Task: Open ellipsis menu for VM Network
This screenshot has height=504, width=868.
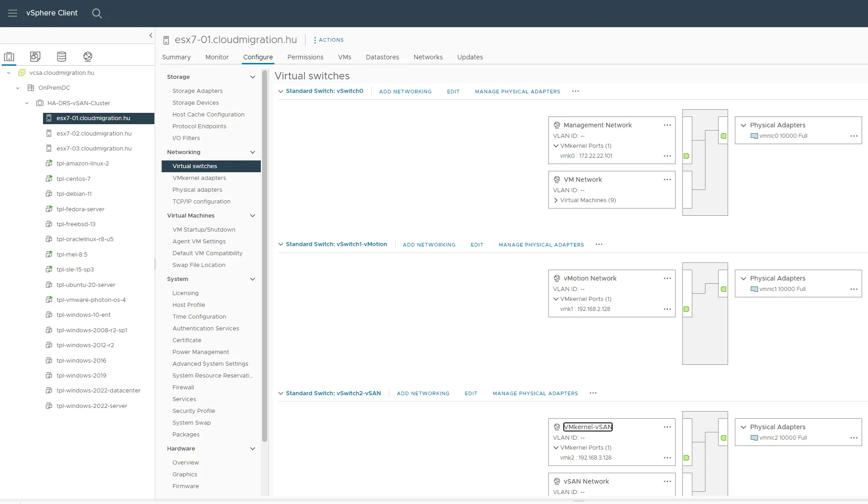Action: point(667,179)
